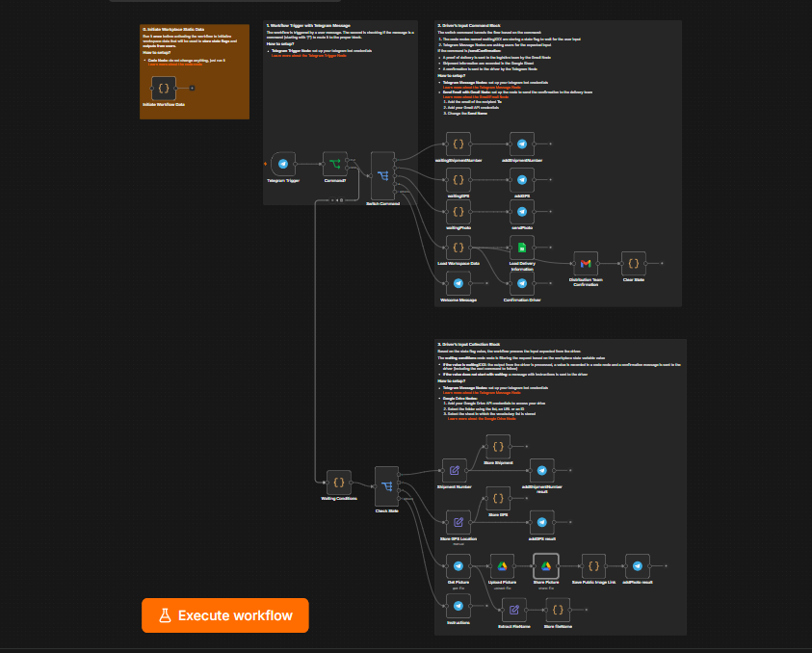The image size is (812, 653).
Task: Open the Switch Command node
Action: pyautogui.click(x=382, y=176)
